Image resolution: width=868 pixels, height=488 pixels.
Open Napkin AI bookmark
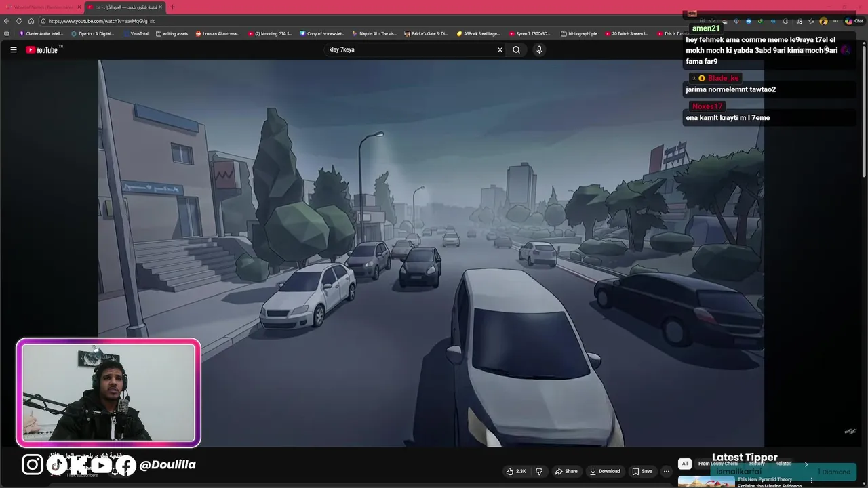coord(374,33)
